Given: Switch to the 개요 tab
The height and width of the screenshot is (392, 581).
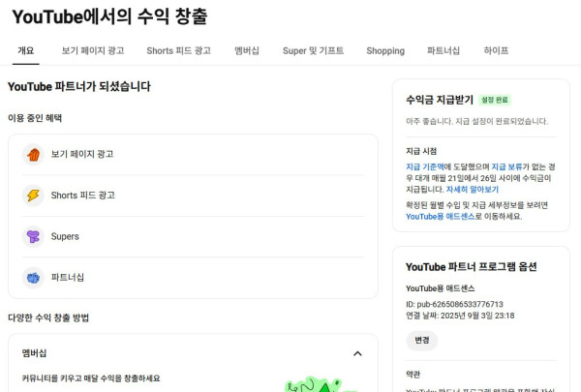Looking at the screenshot, I should pos(25,50).
